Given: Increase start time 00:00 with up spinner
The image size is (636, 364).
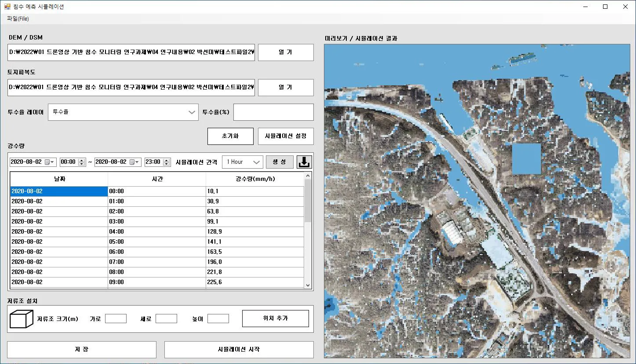Looking at the screenshot, I should click(x=81, y=160).
